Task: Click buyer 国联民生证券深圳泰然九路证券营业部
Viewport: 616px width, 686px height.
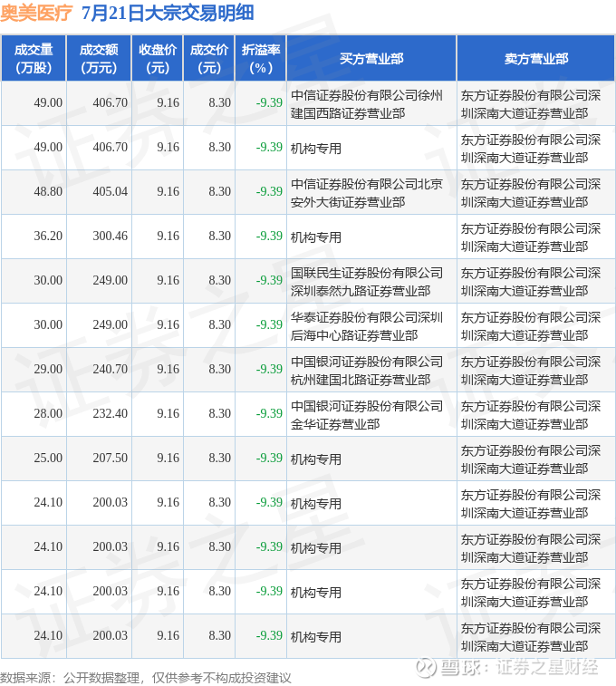Action: click(367, 282)
